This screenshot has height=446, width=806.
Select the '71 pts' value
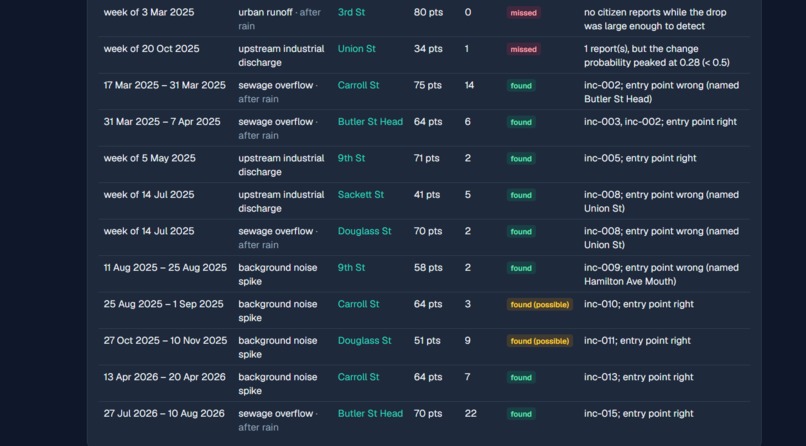427,158
